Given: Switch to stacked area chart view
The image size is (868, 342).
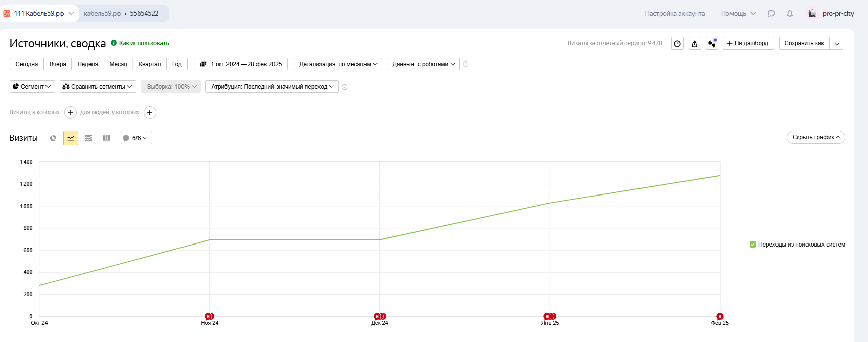Looking at the screenshot, I should coord(88,138).
